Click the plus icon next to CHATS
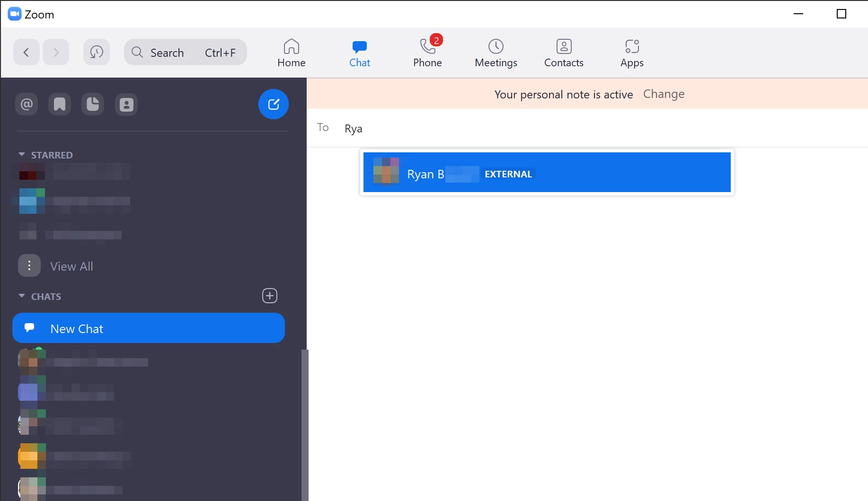Image resolution: width=868 pixels, height=501 pixels. [270, 296]
